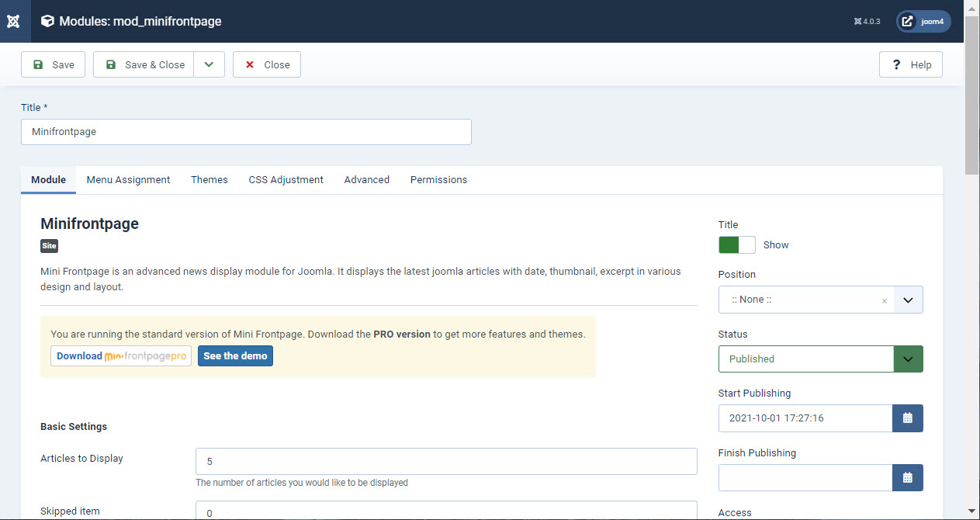The width and height of the screenshot is (980, 520).
Task: Switch to the Themes tab
Action: [x=210, y=179]
